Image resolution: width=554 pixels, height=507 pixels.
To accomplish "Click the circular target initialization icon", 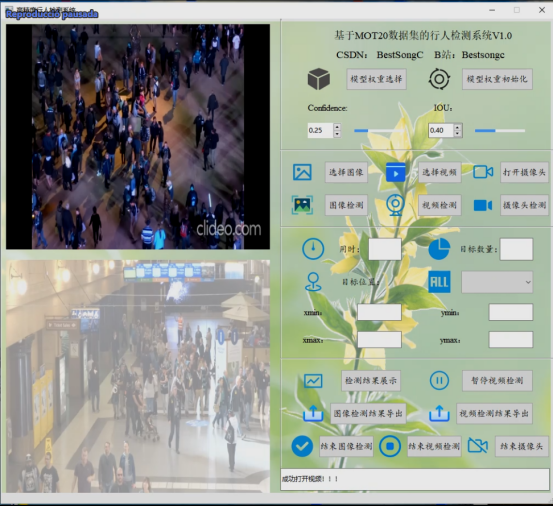I will [x=439, y=78].
